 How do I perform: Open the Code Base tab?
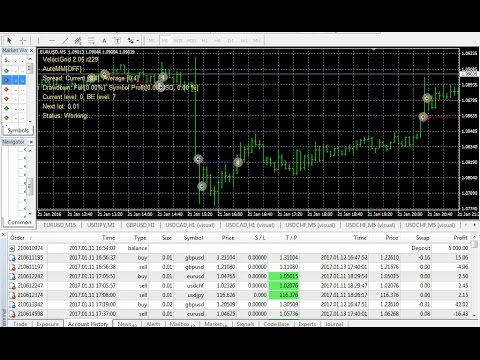click(x=276, y=324)
